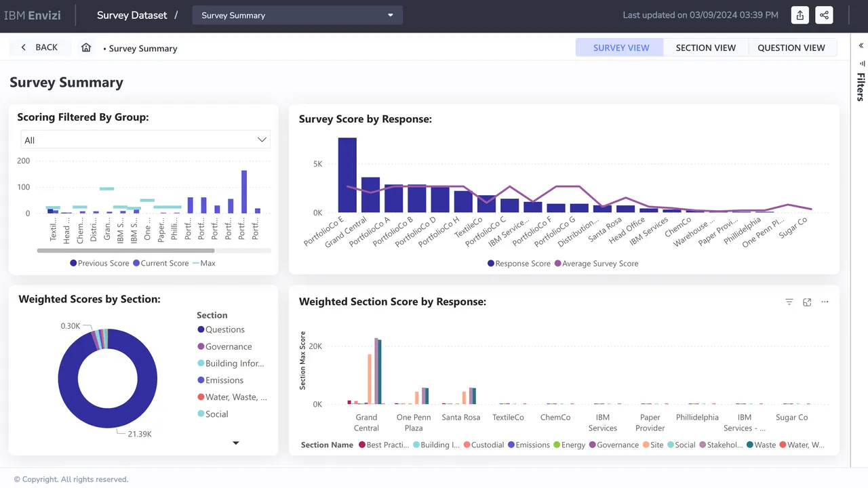Toggle Water, Waste legend entry in donut legend
868x488 pixels.
[x=232, y=397]
